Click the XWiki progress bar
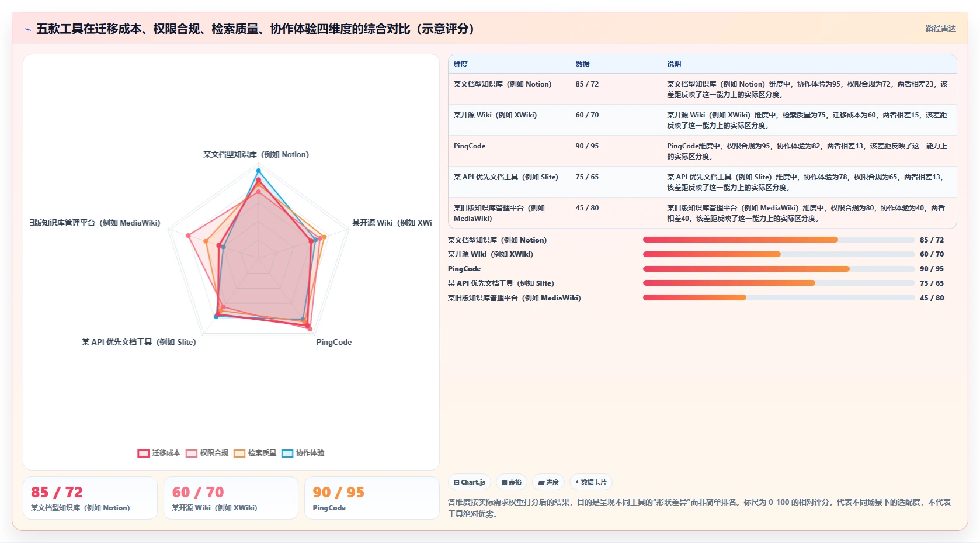This screenshot has width=980, height=543. coord(779,254)
